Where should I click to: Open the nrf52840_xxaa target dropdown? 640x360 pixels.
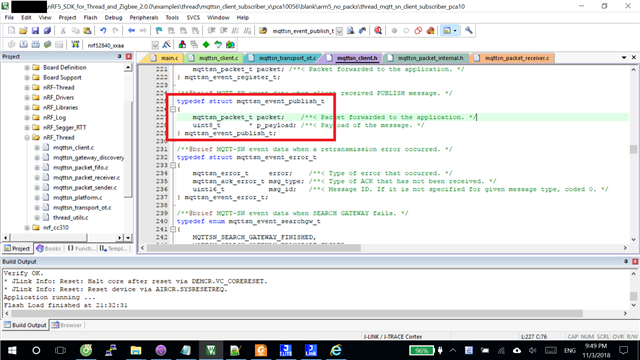tap(155, 45)
